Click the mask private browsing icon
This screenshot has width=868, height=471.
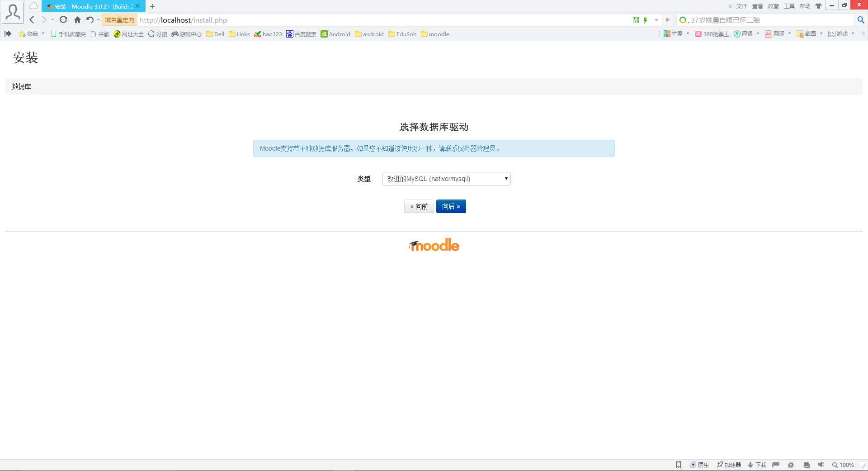pos(776,465)
